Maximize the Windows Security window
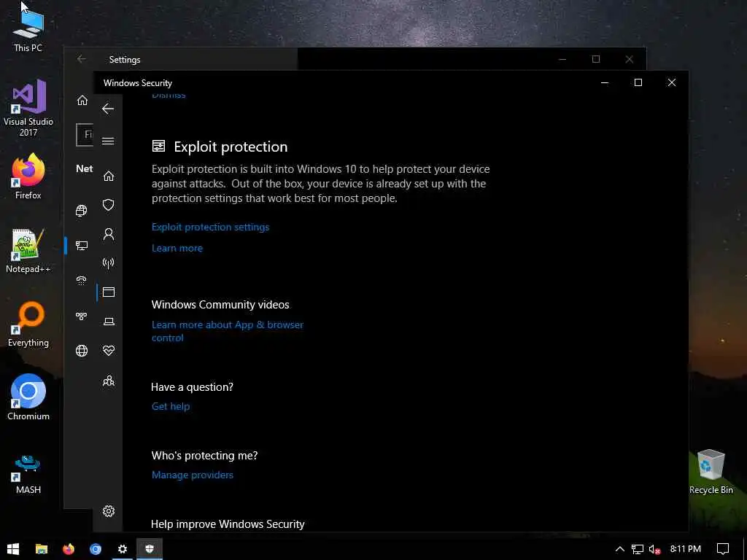747x560 pixels. (x=638, y=82)
